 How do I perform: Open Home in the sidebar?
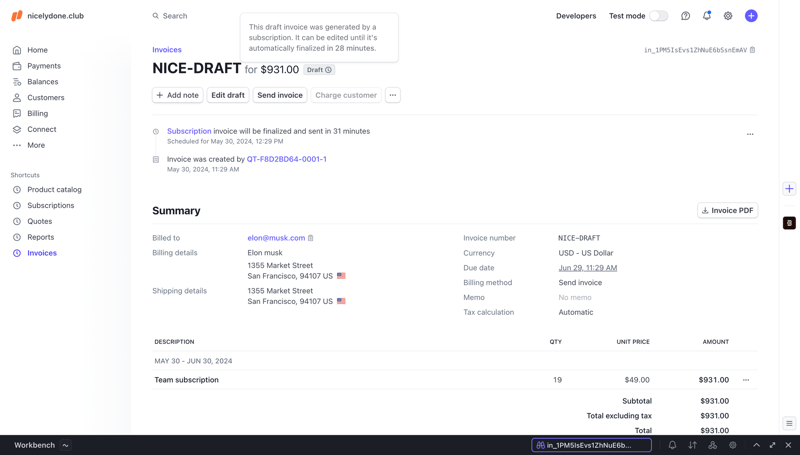pyautogui.click(x=37, y=50)
